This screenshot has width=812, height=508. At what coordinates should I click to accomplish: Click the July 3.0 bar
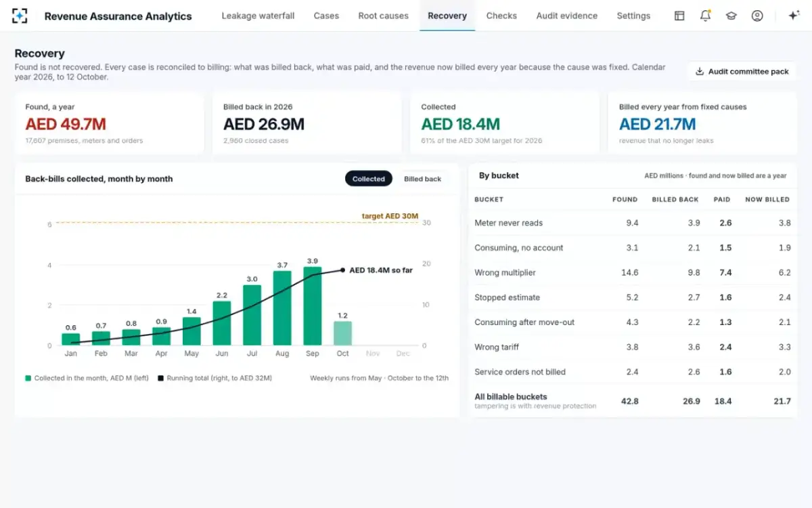252,315
